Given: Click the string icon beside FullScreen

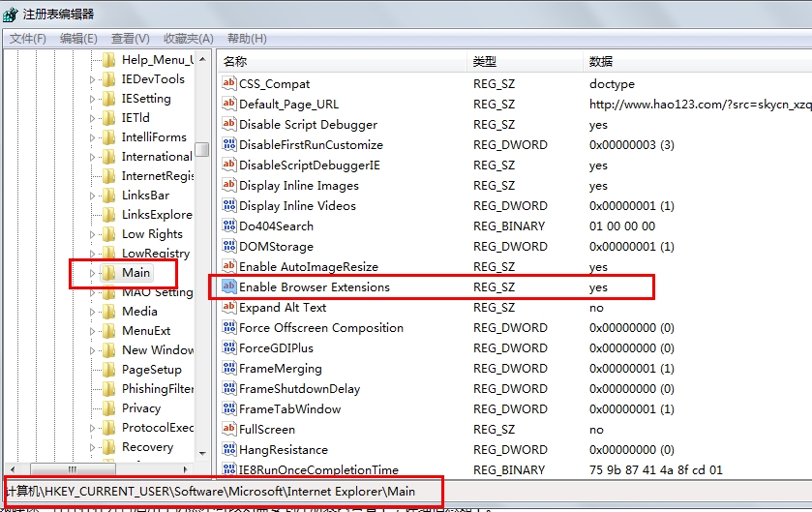Looking at the screenshot, I should 229,430.
